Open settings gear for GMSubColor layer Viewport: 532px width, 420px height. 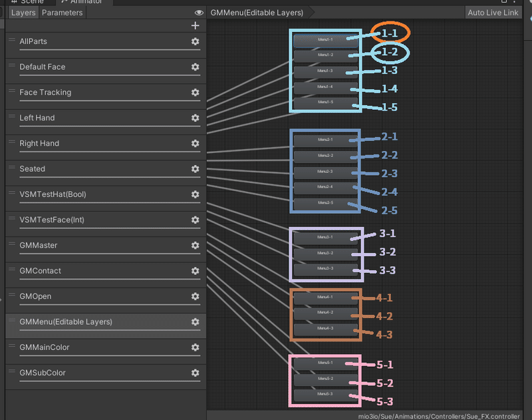tap(195, 373)
